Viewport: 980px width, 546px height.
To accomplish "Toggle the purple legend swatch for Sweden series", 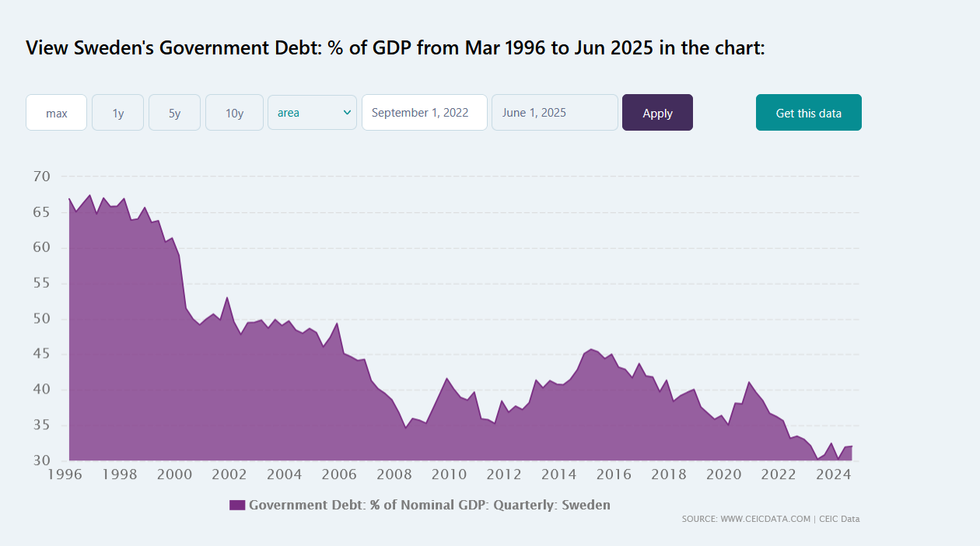I will point(237,505).
